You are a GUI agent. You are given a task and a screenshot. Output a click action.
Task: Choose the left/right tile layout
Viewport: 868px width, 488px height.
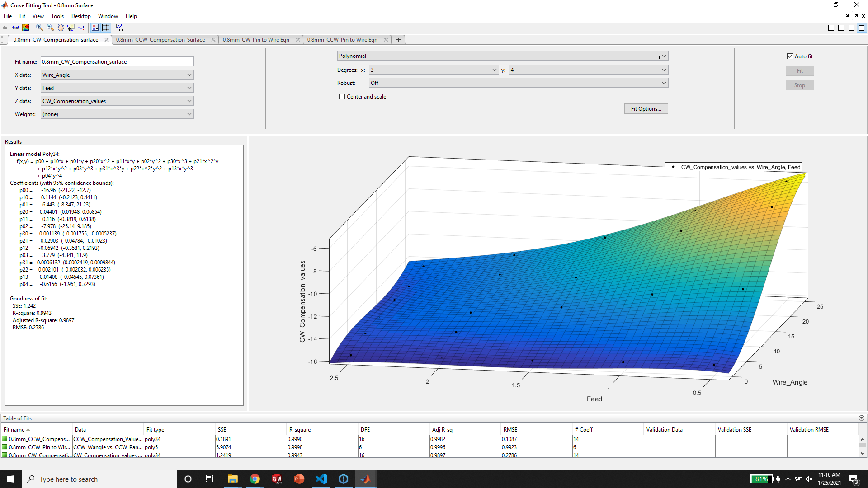(x=841, y=28)
